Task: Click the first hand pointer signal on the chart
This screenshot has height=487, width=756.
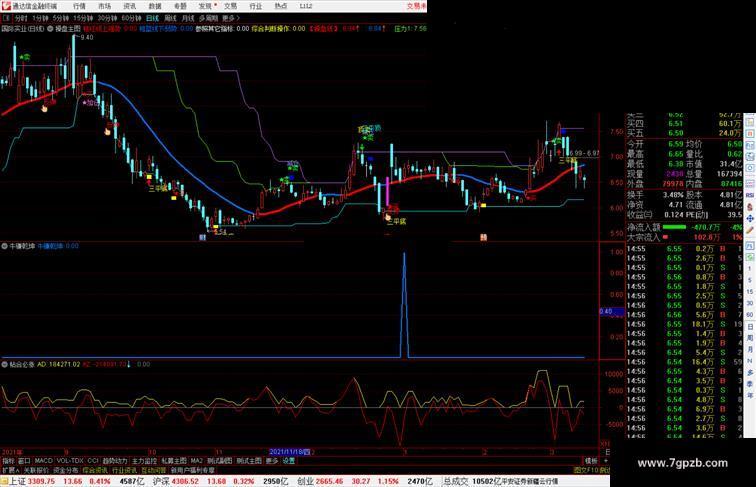Action: 44,108
